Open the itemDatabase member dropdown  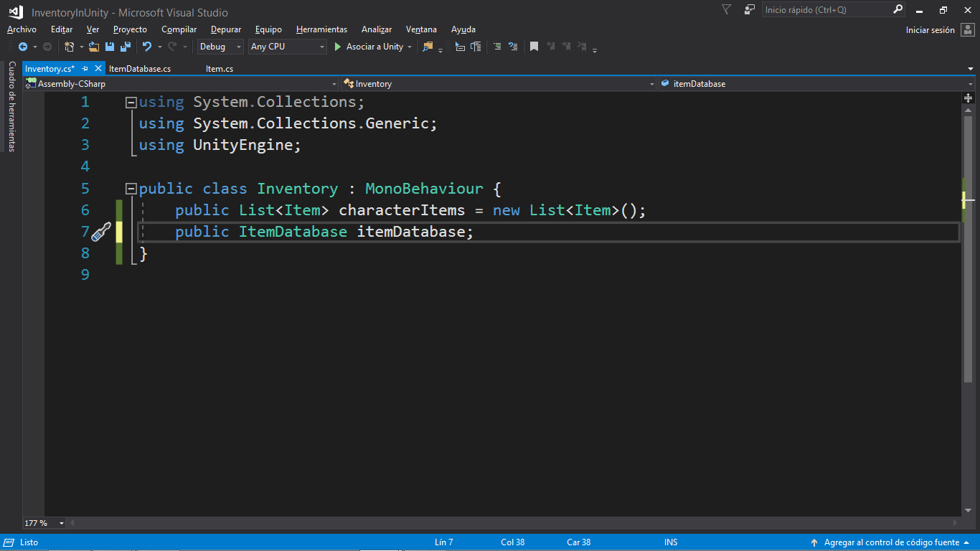(816, 84)
